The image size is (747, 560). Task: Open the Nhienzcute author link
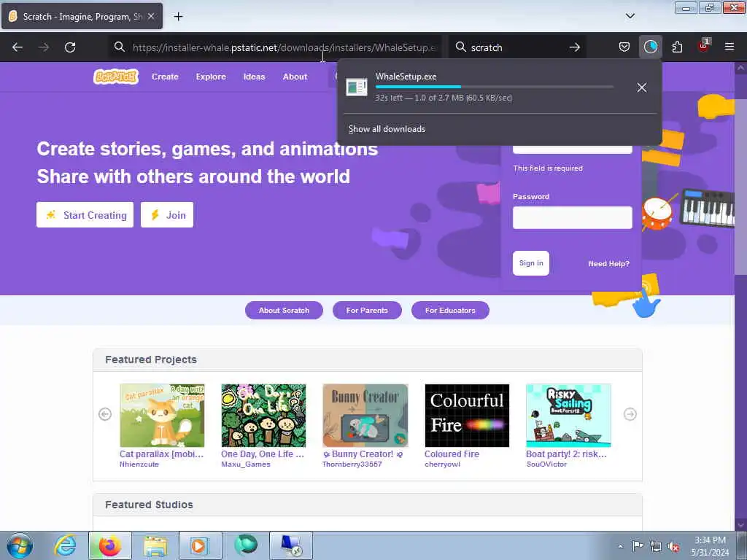click(x=139, y=464)
